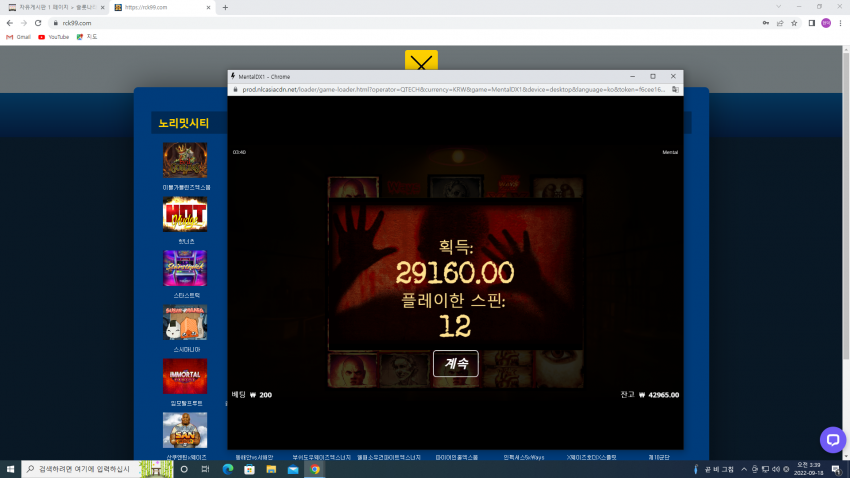Screen dimensions: 850x478
Task: Open the 지도 maps bookmark
Action: coord(87,37)
